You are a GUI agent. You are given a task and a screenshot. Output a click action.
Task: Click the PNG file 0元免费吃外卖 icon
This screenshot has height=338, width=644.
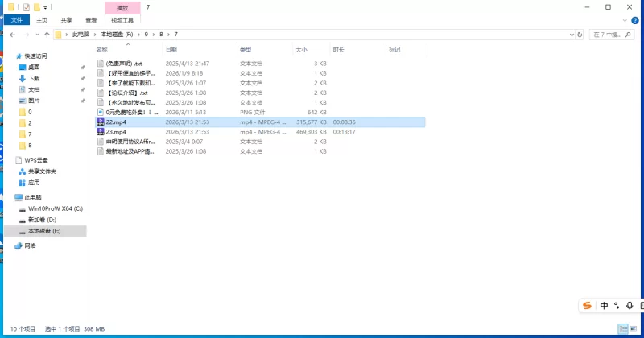click(100, 112)
